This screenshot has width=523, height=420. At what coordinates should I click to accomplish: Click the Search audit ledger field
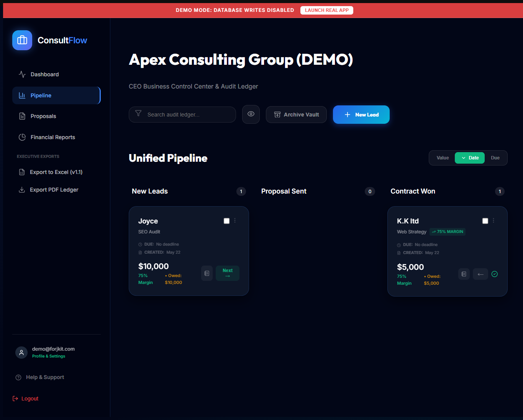tap(182, 115)
